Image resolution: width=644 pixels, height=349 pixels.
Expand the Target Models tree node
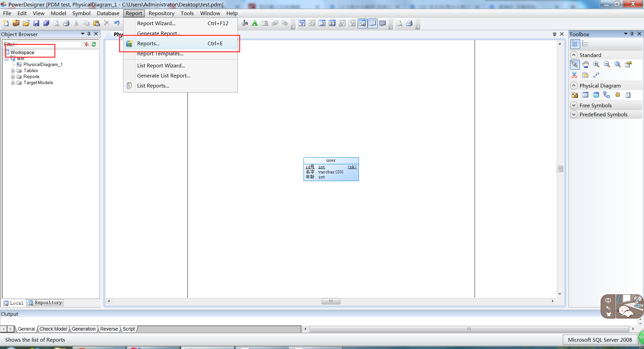pyautogui.click(x=13, y=83)
